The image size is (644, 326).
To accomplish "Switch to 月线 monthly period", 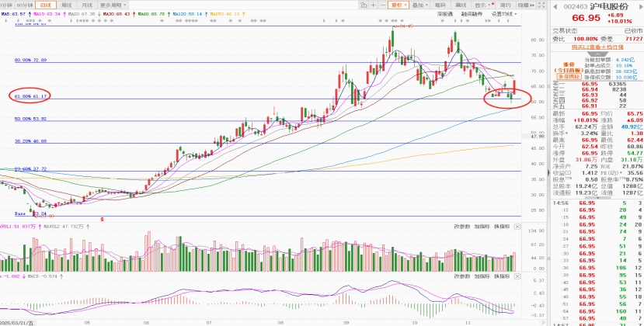I will [87, 5].
